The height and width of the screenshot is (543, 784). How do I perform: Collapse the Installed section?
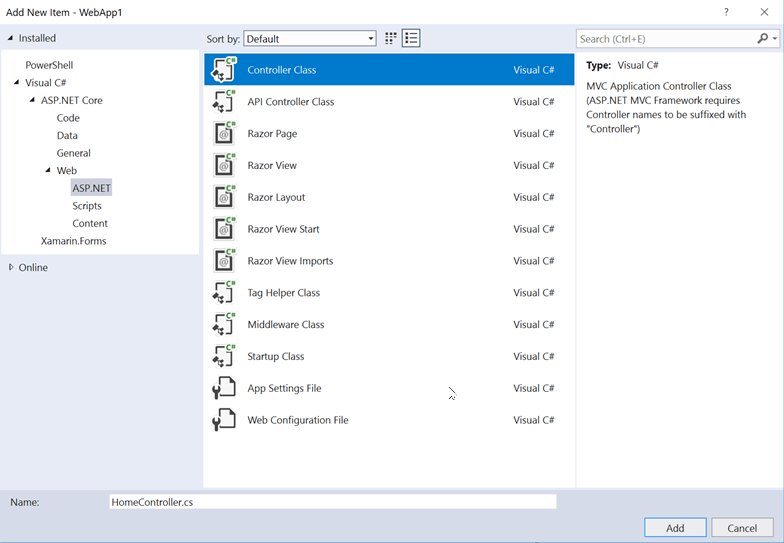(11, 38)
